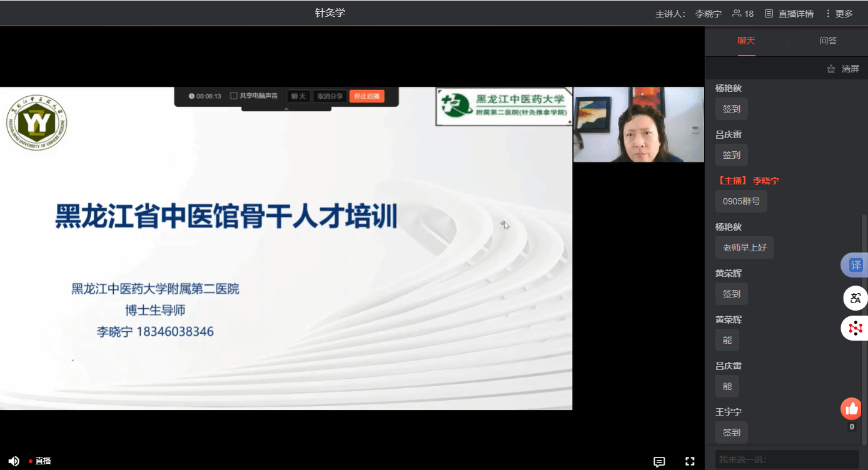The image size is (868, 470).
Task: Mute the live stream volume speaker icon
Action: [14, 461]
